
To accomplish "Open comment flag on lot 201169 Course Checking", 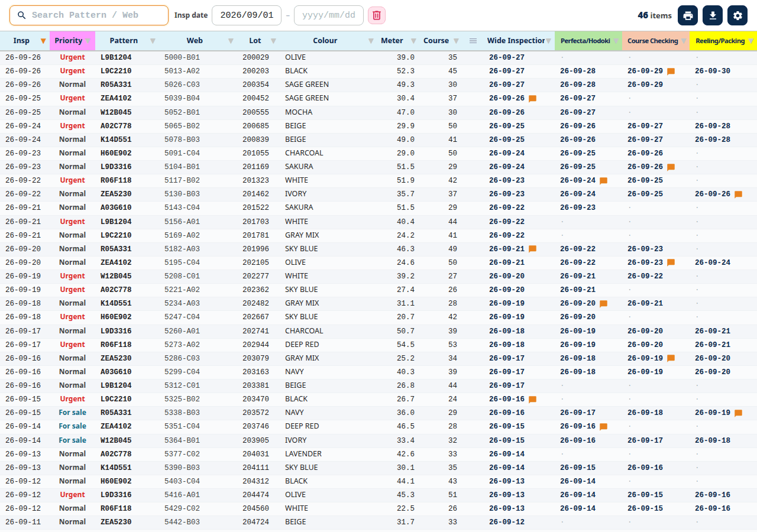I will [671, 167].
